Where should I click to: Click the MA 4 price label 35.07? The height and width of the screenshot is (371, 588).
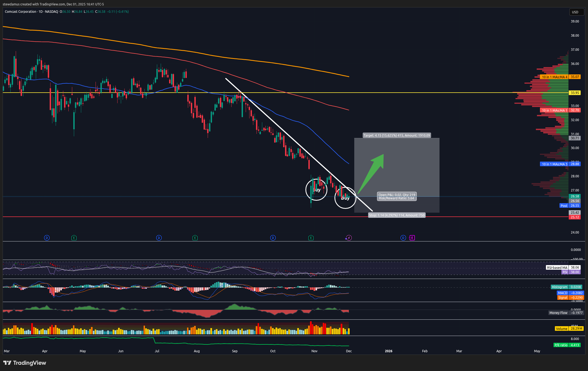click(575, 77)
